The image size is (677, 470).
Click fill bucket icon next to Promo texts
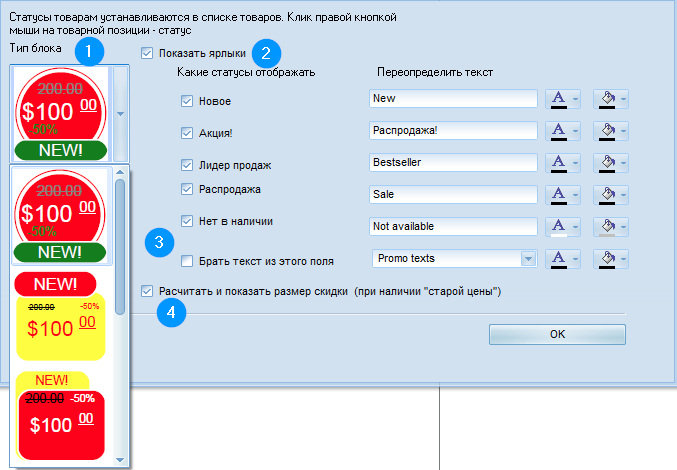[607, 259]
